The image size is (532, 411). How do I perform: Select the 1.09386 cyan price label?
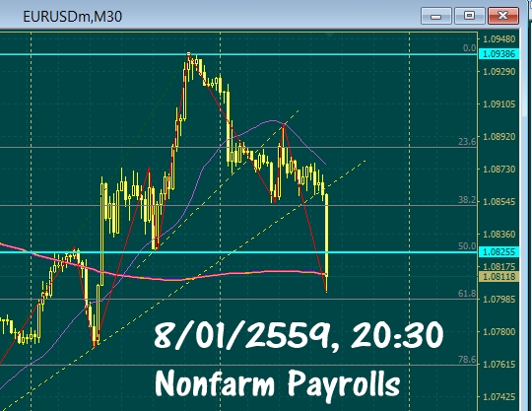click(499, 54)
